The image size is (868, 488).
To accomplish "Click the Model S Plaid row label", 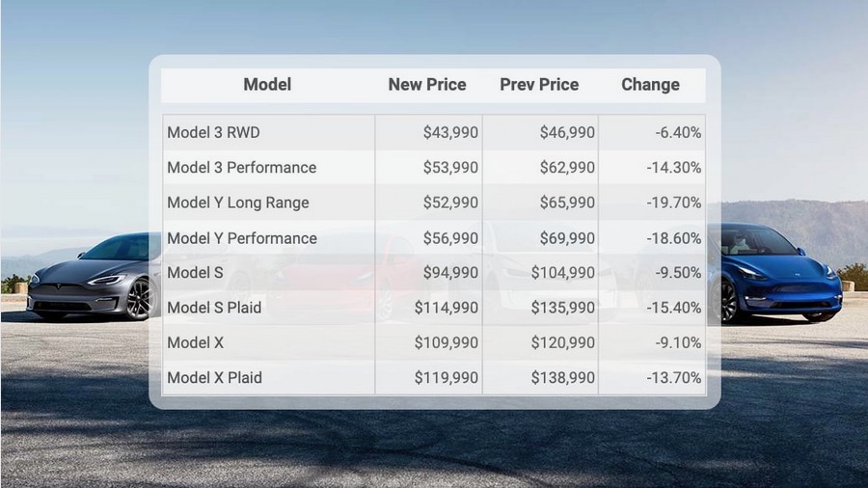I will point(214,308).
